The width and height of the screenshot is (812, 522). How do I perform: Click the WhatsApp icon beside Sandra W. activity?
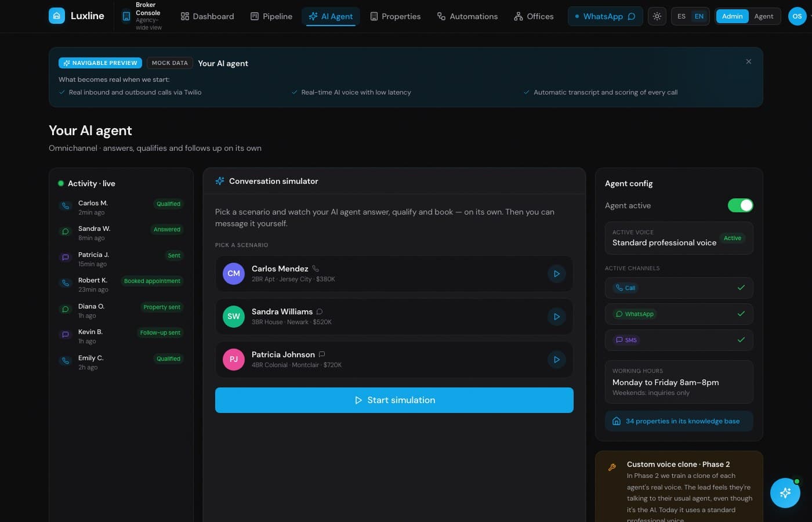point(66,231)
